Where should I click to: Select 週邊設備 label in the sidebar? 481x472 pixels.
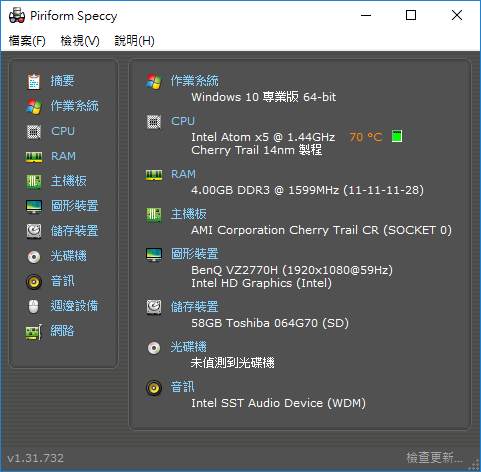coord(74,306)
